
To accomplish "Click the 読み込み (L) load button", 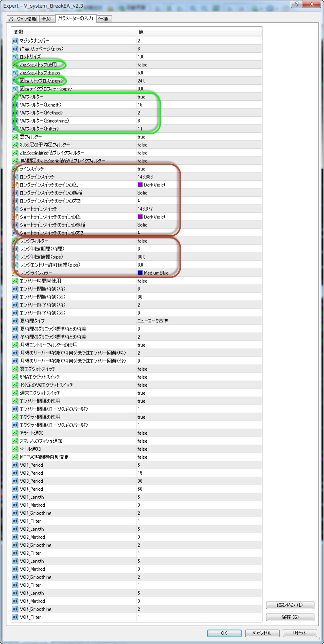I will tap(290, 605).
